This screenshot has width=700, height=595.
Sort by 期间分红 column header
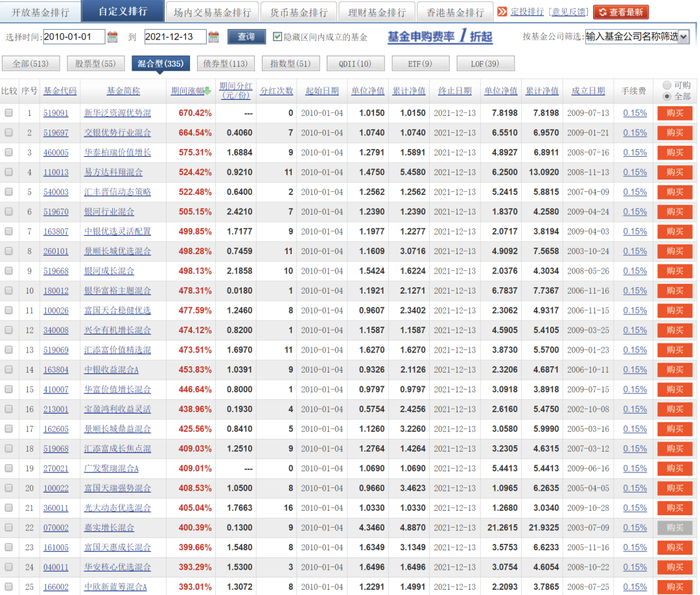[x=236, y=90]
